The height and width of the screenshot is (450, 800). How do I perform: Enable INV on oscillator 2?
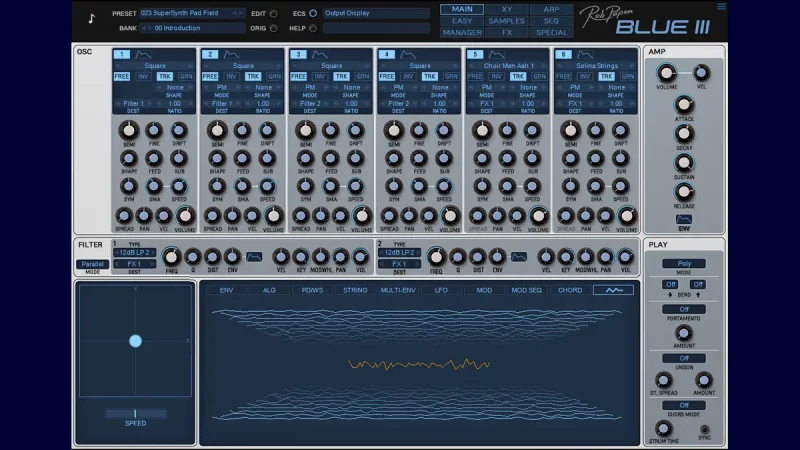coord(232,76)
